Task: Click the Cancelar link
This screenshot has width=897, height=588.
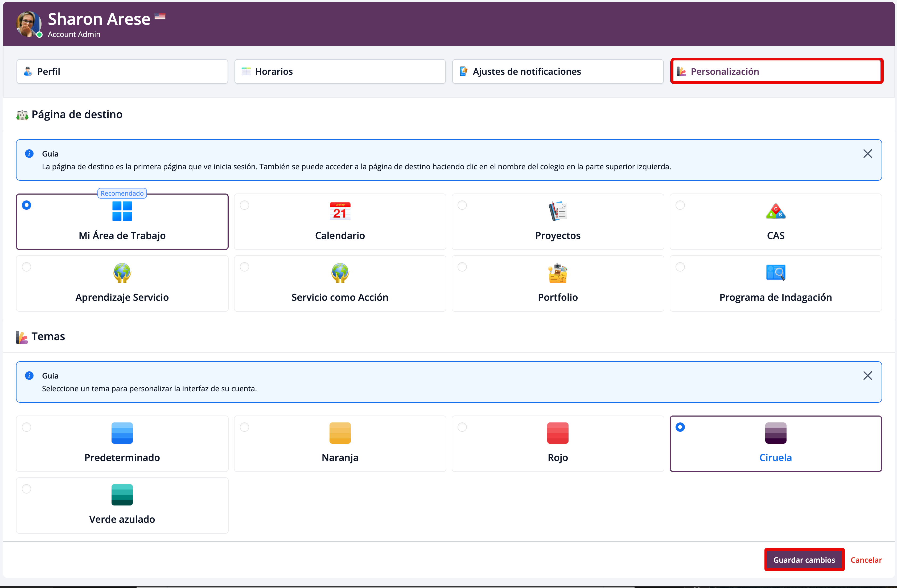Action: [866, 560]
